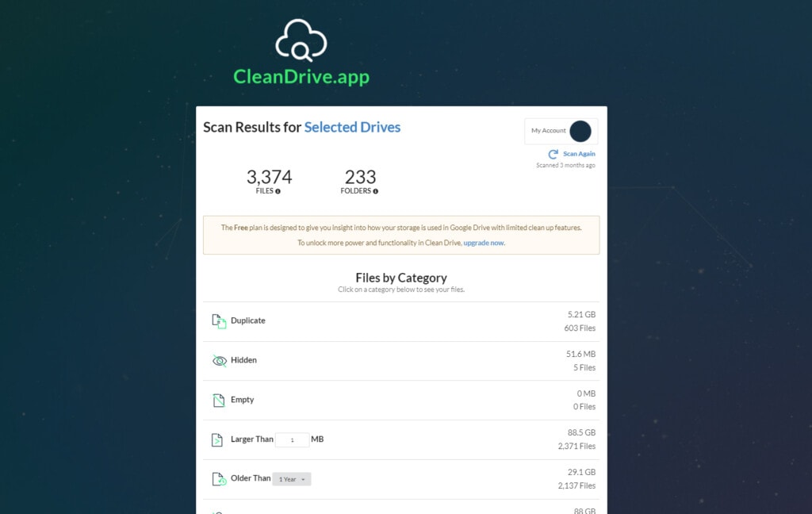
Task: Click the 29.1 GB older-than size value
Action: tap(581, 472)
